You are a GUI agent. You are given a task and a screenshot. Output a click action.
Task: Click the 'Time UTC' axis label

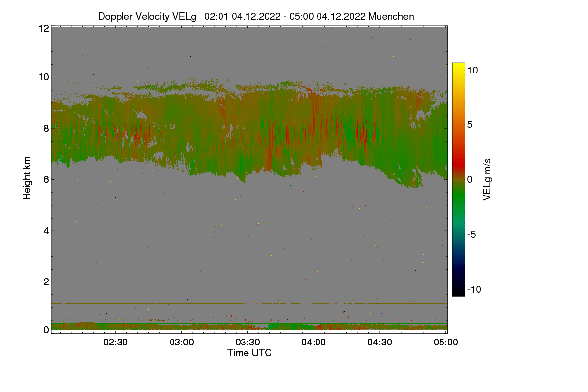pos(249,353)
